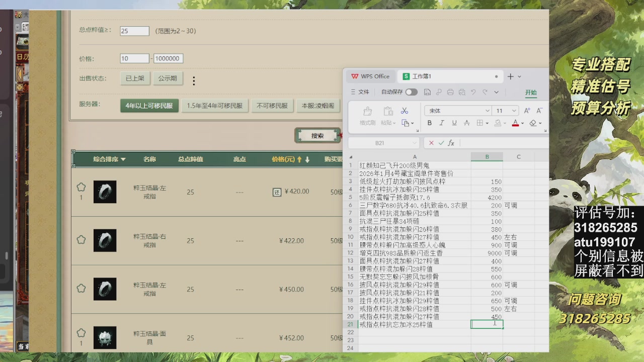Click the 搜索 search button
Screen dimensions: 644x362
(x=318, y=135)
